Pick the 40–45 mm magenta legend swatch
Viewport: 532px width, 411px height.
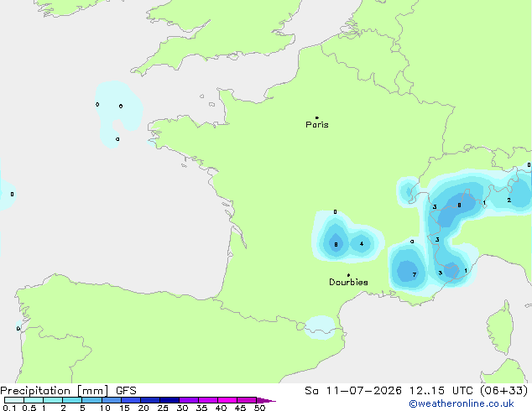point(227,400)
